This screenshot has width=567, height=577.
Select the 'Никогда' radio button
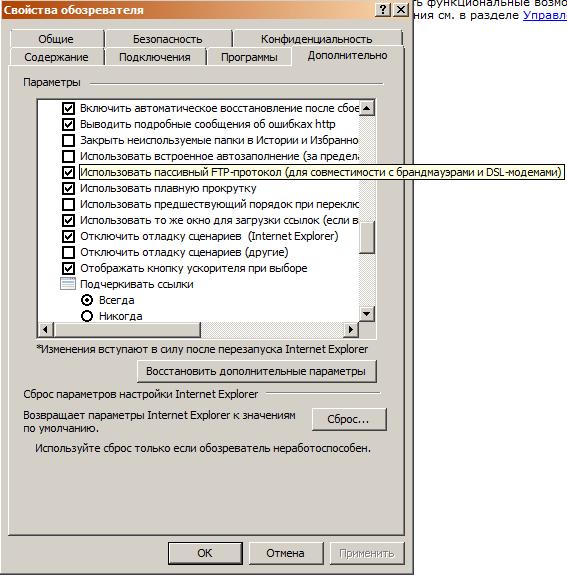tap(87, 316)
